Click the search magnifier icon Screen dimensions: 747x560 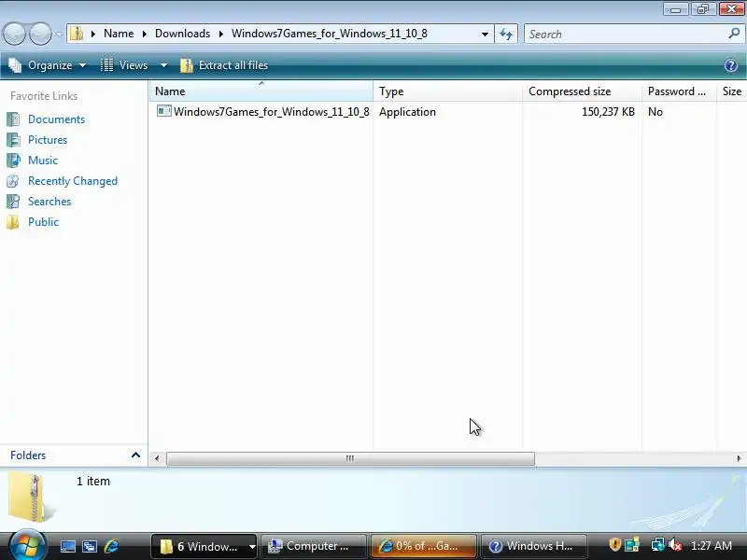(734, 34)
